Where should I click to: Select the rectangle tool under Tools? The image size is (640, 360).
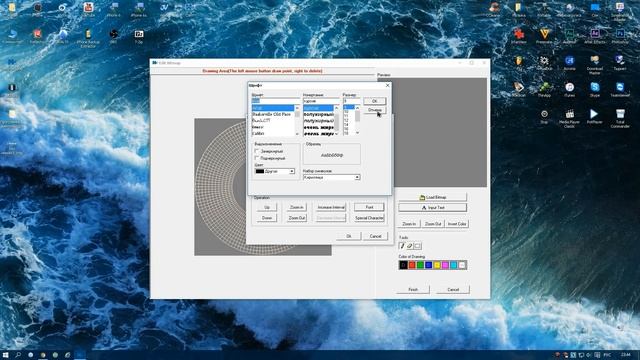pos(418,246)
